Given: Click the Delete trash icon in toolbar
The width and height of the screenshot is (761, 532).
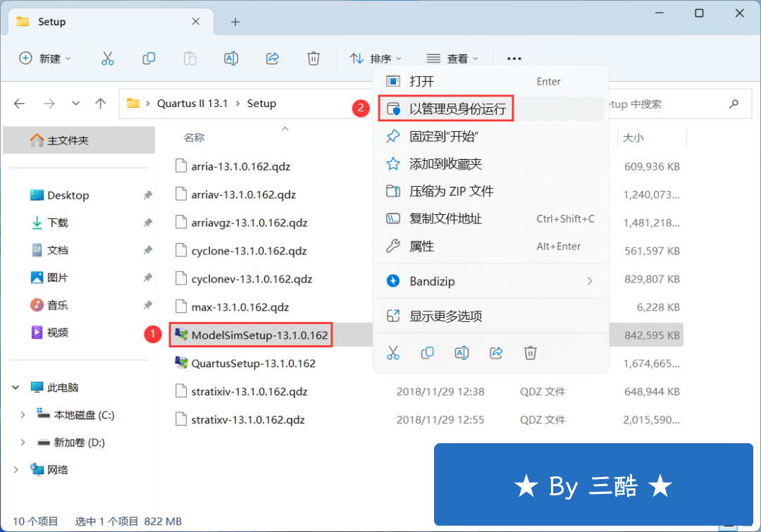Looking at the screenshot, I should [314, 58].
